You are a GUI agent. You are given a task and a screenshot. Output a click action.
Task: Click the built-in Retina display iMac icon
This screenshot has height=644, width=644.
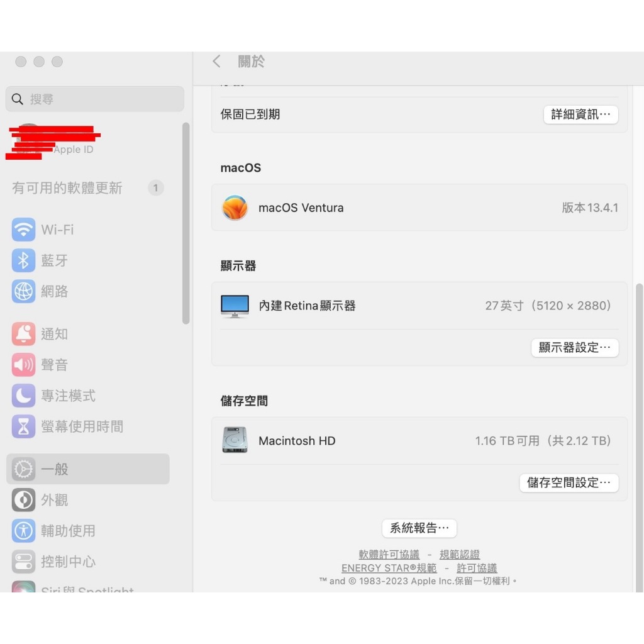click(235, 306)
